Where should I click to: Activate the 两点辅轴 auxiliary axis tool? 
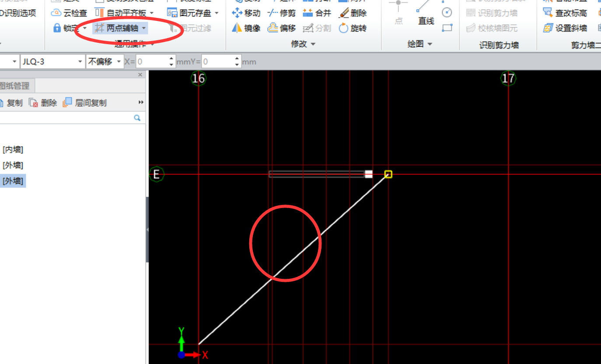[x=117, y=28]
